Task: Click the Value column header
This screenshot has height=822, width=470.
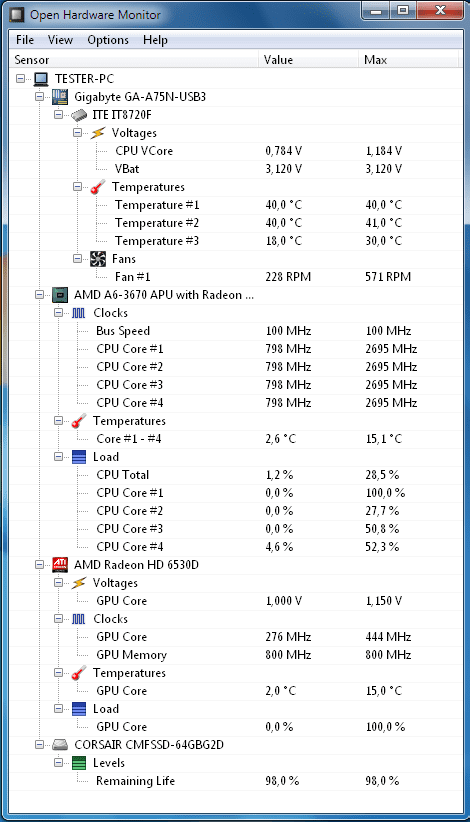Action: (308, 60)
